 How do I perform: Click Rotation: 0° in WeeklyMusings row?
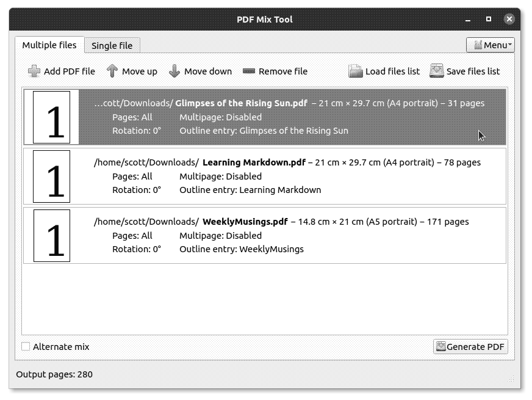click(137, 249)
